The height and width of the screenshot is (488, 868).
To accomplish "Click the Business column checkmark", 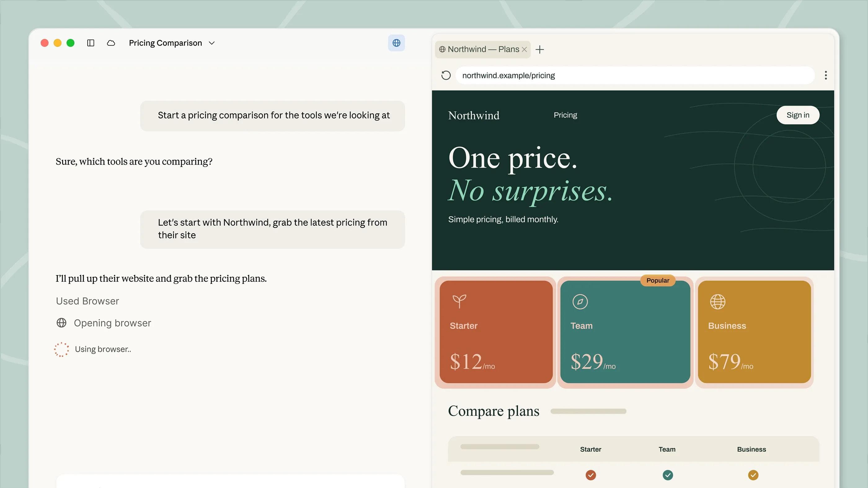I will (x=753, y=475).
